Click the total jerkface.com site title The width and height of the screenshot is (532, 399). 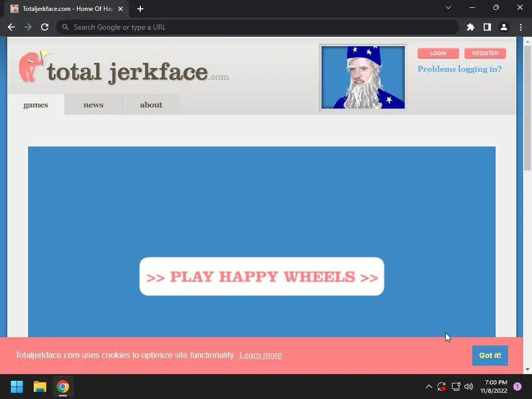138,72
